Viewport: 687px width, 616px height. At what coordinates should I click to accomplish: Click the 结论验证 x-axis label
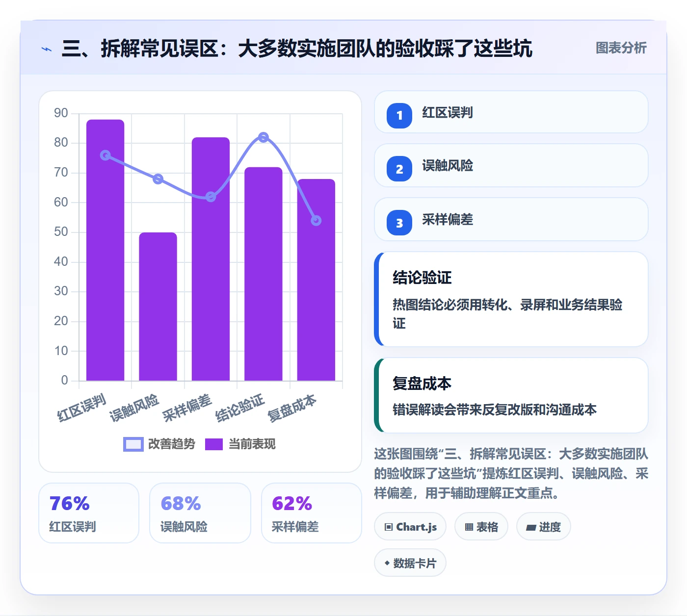(x=239, y=408)
